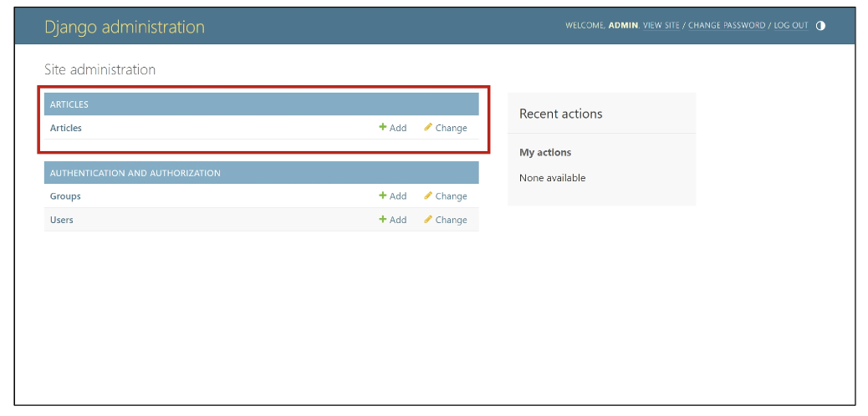
Task: Click the pencil icon for Groups
Action: [428, 195]
